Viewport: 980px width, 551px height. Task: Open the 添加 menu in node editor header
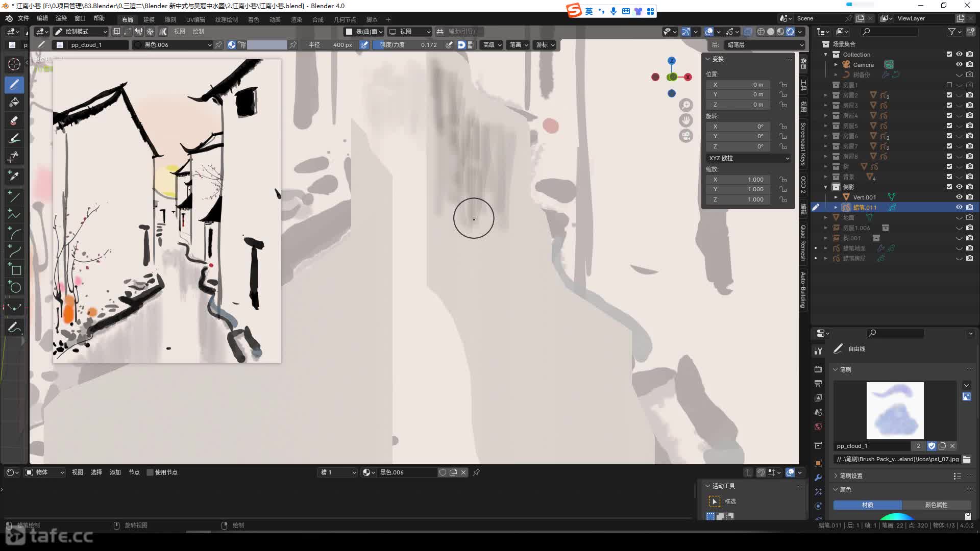point(115,472)
